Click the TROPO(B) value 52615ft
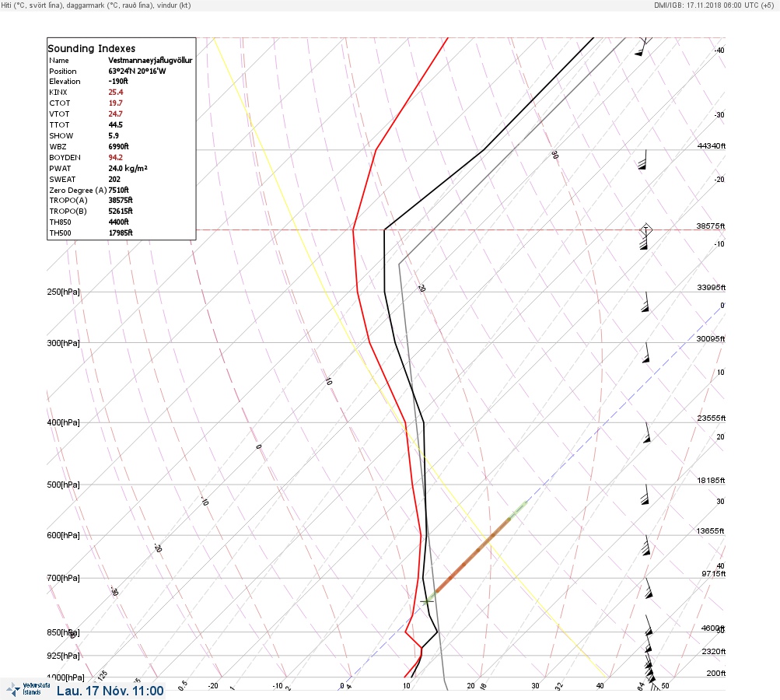 [121, 211]
